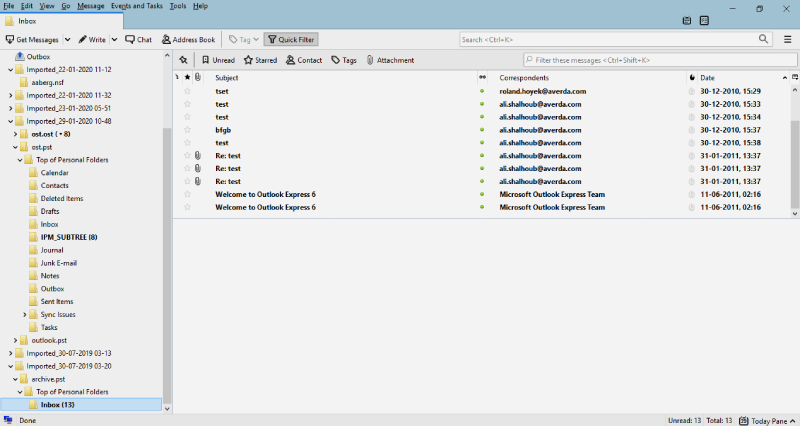Select the IPM_SUBTREE (8) folder
Screen dimensions: 800x426
point(69,237)
